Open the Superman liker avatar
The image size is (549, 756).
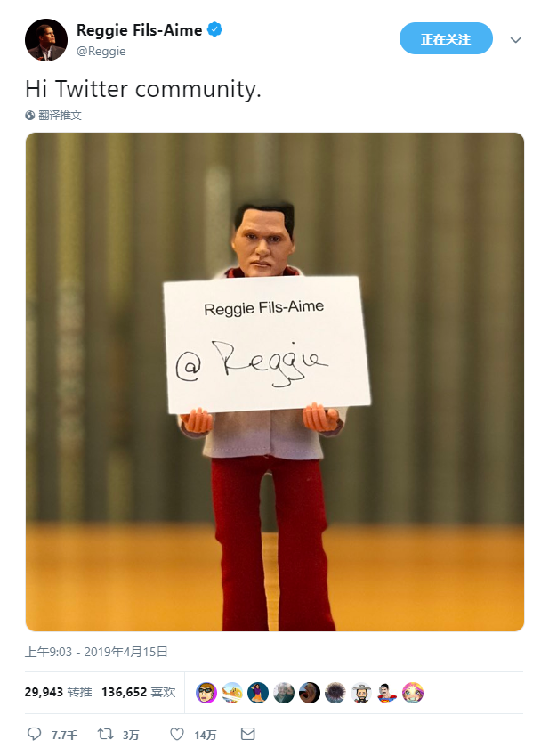pyautogui.click(x=387, y=693)
